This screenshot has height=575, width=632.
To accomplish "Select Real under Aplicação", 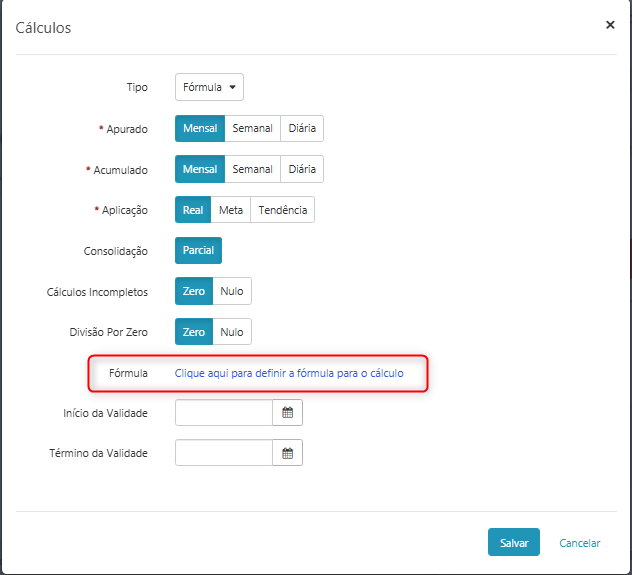I will pos(193,210).
